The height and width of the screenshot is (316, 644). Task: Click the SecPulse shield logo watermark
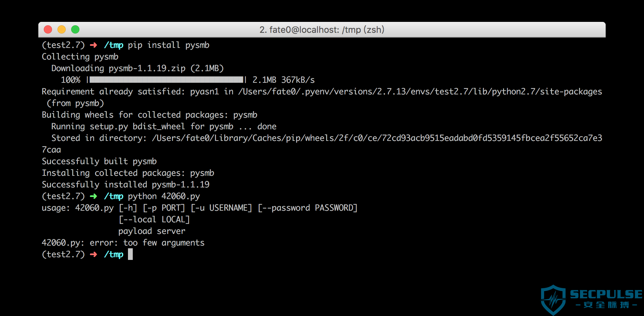pyautogui.click(x=553, y=300)
